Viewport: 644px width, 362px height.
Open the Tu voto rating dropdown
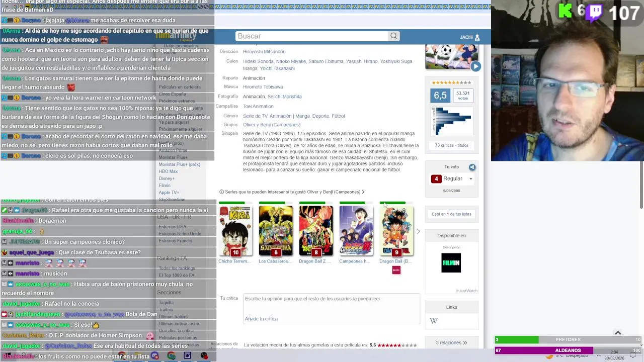coord(452,178)
